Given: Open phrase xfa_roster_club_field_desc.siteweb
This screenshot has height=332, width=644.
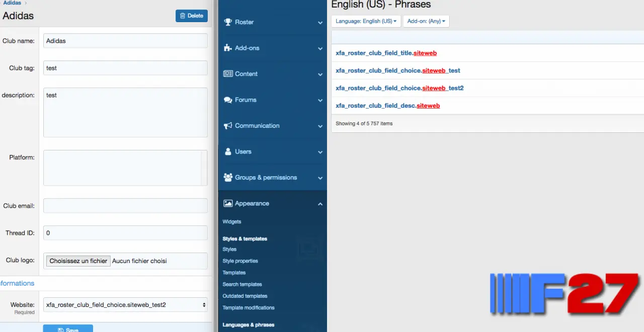Looking at the screenshot, I should pos(388,106).
